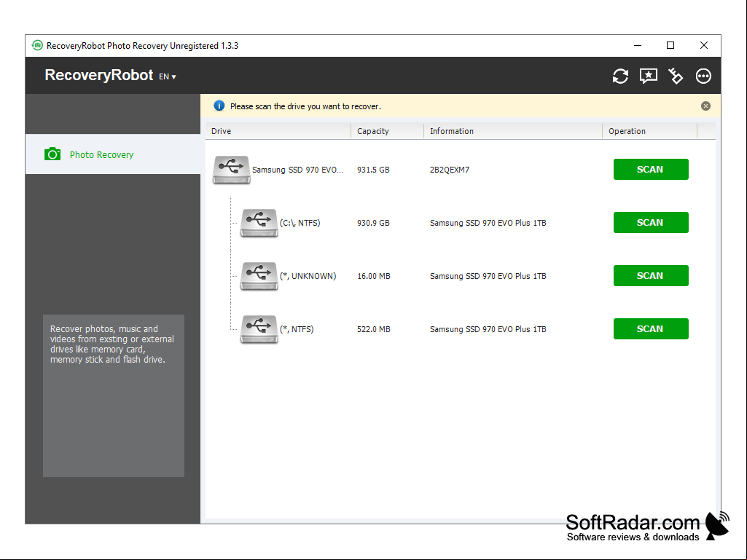
Task: Click the Capacity column header
Action: [x=387, y=131]
